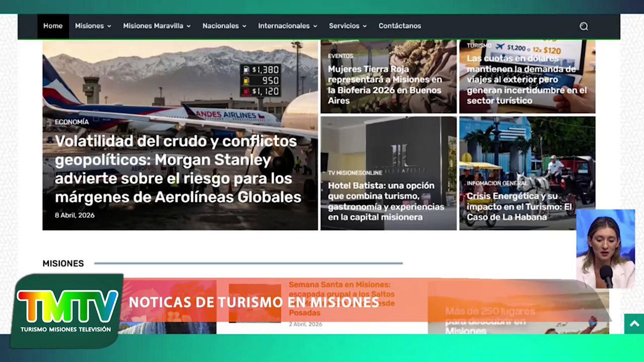Viewport: 644px width, 362px height.
Task: Open the Servicios menu
Action: click(x=344, y=26)
